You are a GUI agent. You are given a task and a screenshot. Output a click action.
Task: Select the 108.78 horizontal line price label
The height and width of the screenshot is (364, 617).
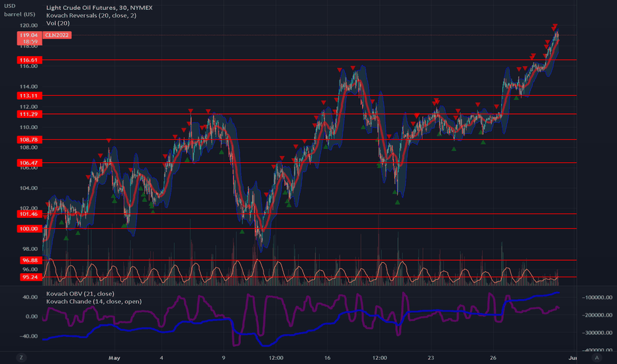click(x=30, y=140)
